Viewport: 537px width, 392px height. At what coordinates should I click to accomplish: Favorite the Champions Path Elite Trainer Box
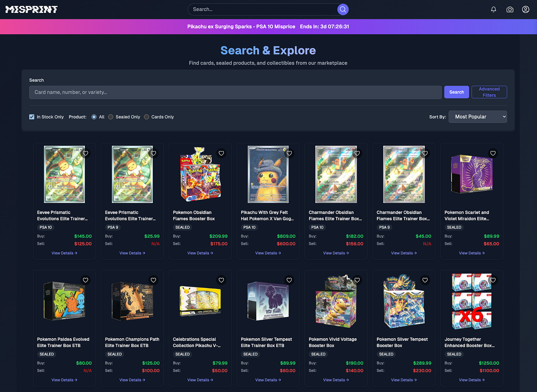(x=153, y=280)
